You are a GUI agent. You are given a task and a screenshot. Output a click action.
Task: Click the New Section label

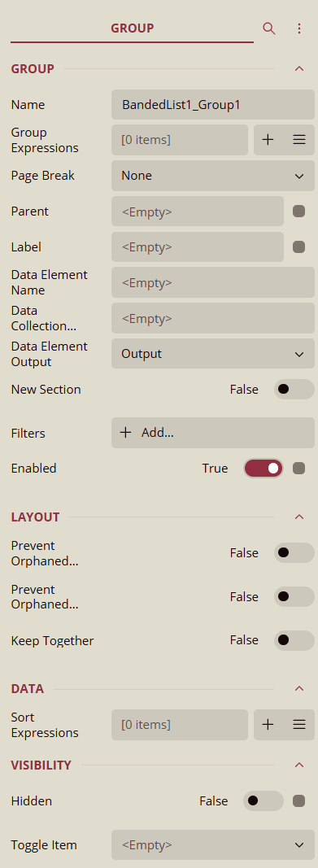click(x=46, y=389)
